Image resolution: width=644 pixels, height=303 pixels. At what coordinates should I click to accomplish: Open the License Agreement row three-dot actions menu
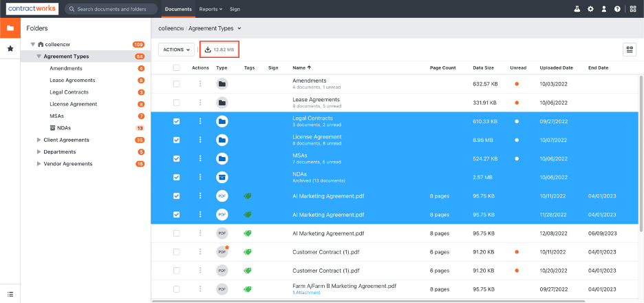200,140
